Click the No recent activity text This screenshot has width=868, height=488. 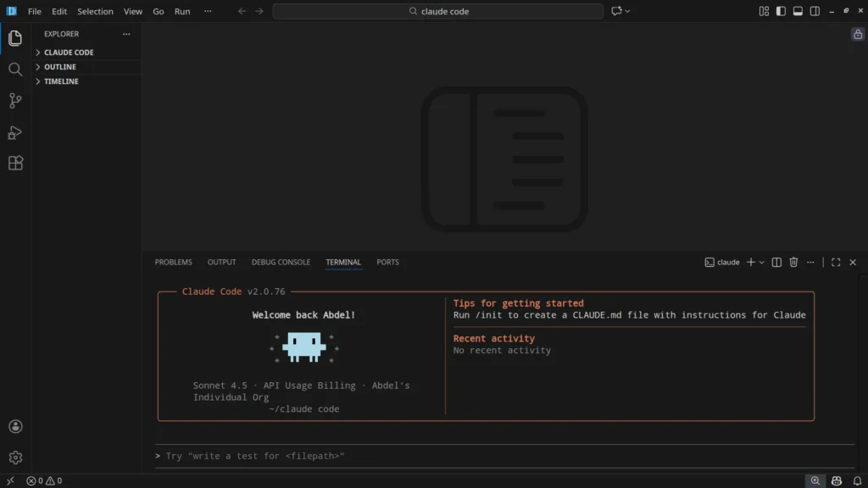click(x=502, y=350)
